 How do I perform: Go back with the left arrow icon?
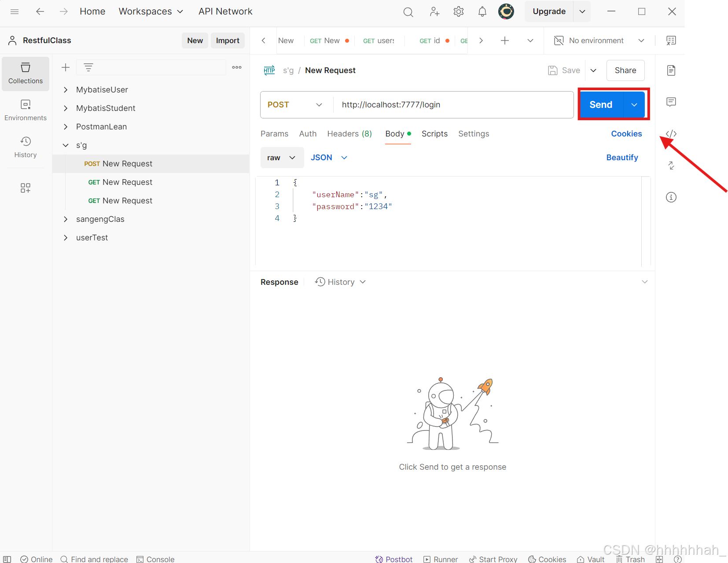(x=40, y=11)
